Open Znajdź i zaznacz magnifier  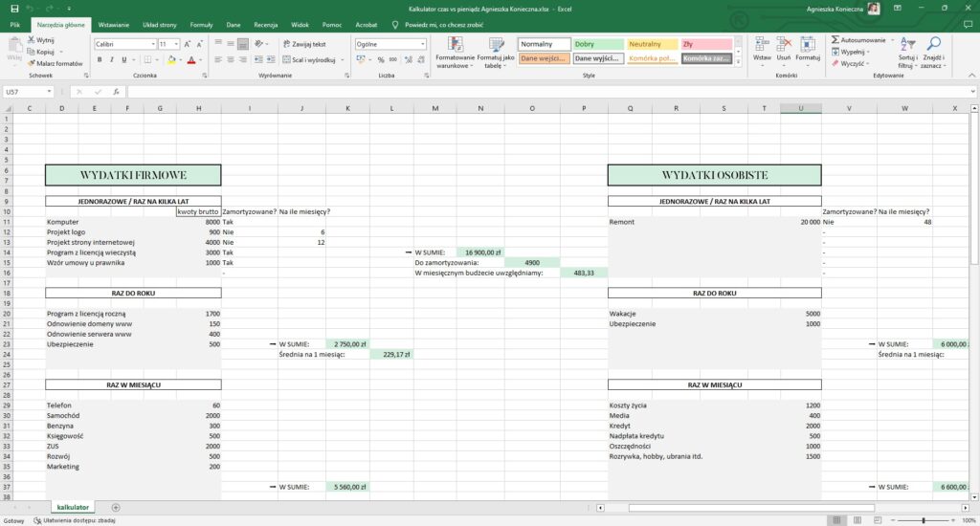point(934,52)
